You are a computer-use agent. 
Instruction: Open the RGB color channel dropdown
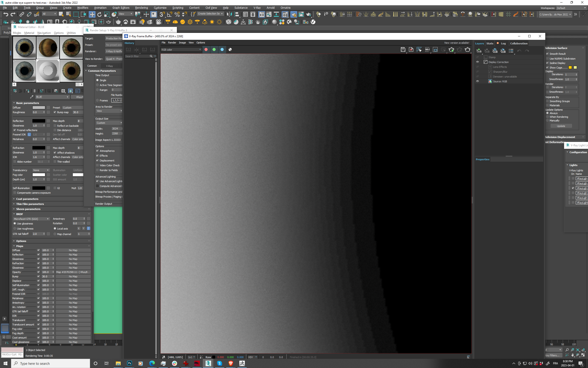[181, 50]
